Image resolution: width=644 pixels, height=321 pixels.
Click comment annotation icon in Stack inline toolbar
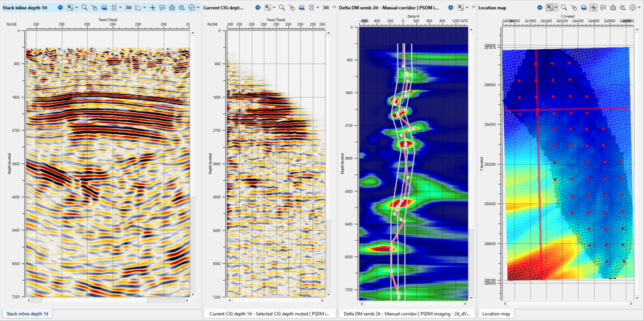(x=162, y=8)
